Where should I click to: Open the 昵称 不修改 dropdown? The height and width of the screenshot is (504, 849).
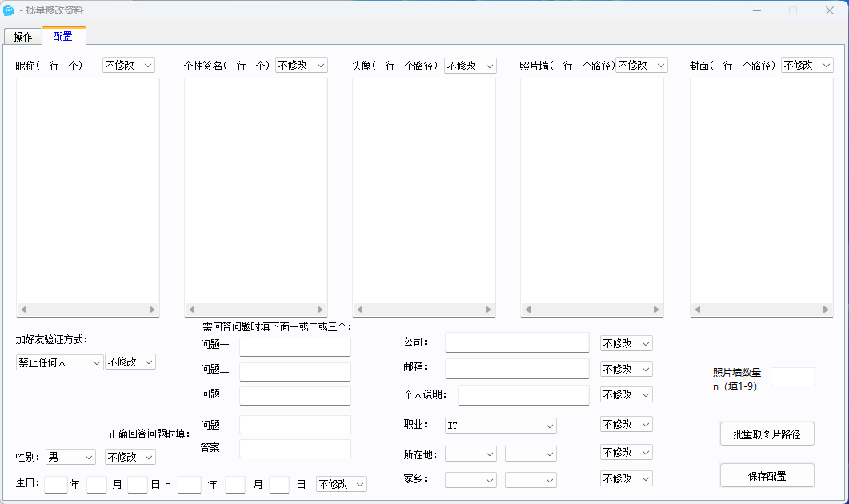[x=128, y=65]
